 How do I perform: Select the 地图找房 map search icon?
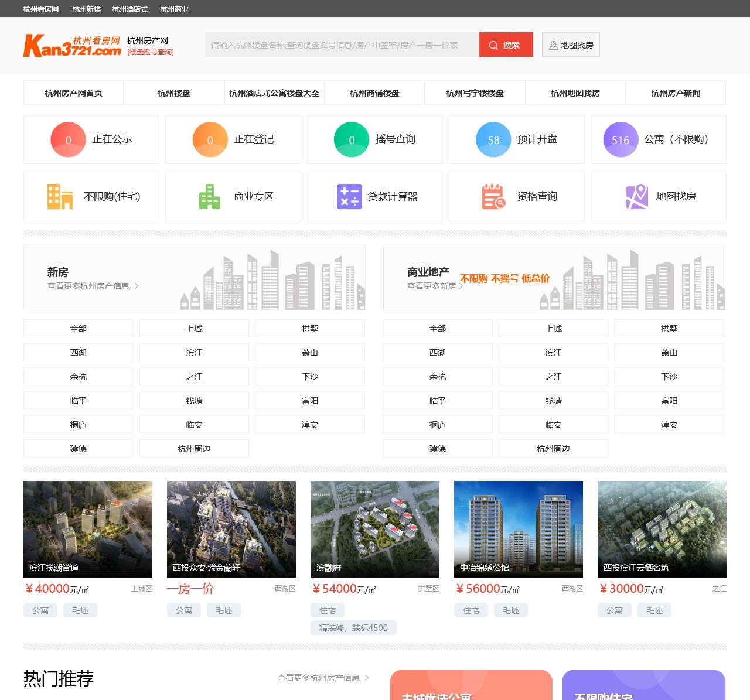[x=658, y=197]
